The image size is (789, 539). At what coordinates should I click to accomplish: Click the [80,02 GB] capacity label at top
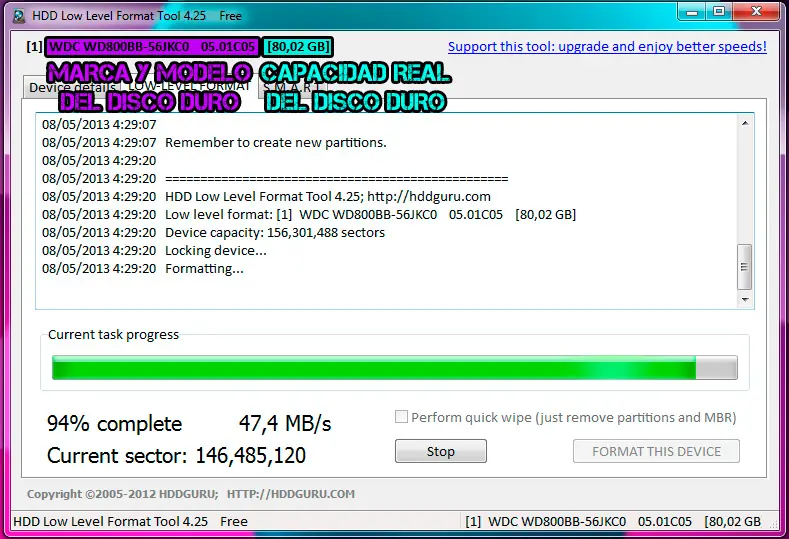pos(298,47)
